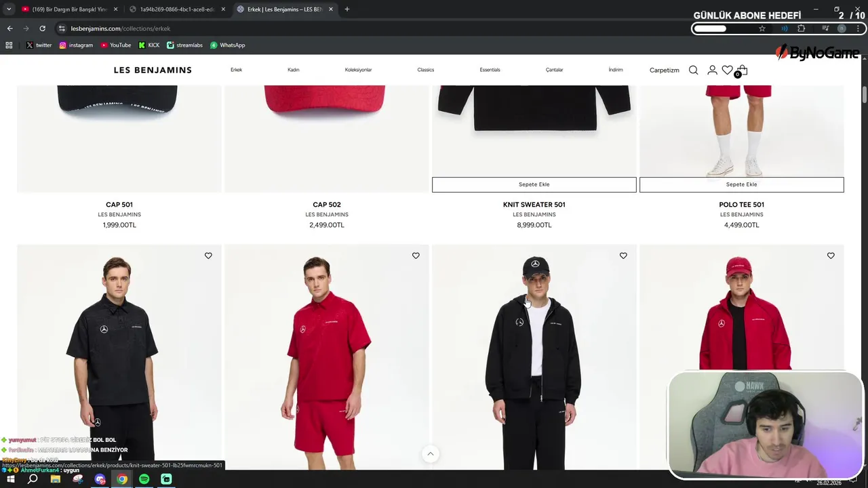Open the Essentials menu
This screenshot has width=868, height=488.
tap(490, 70)
